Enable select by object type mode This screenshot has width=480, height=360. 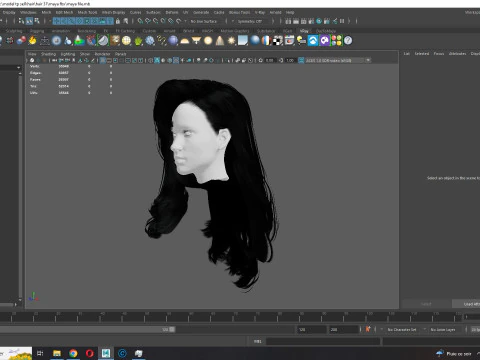29,21
